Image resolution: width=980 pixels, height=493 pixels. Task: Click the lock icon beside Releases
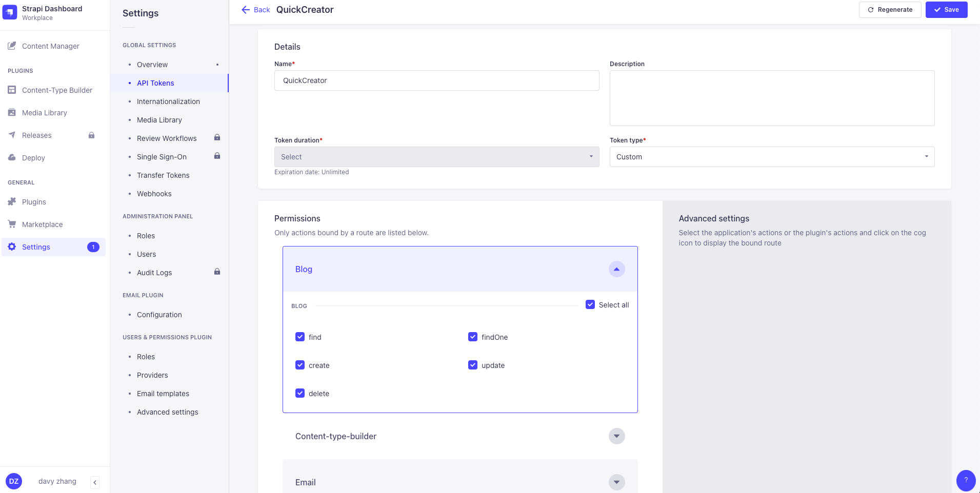(91, 135)
